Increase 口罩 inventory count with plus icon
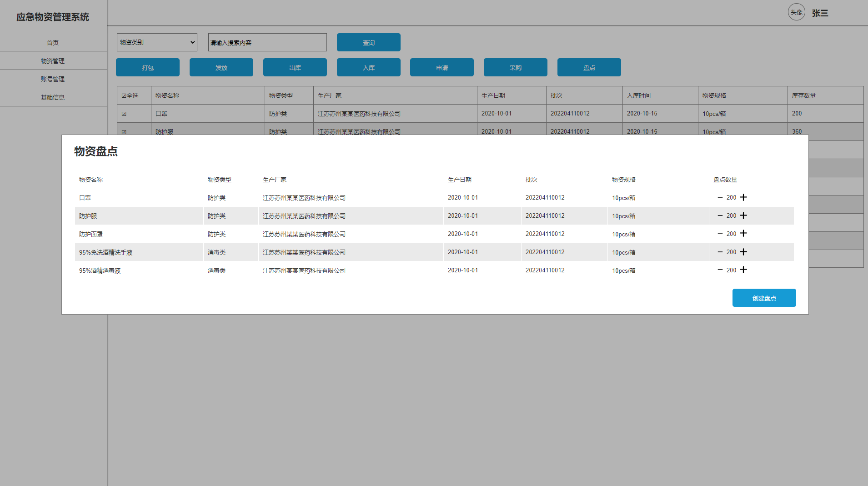The width and height of the screenshot is (868, 486). [743, 197]
